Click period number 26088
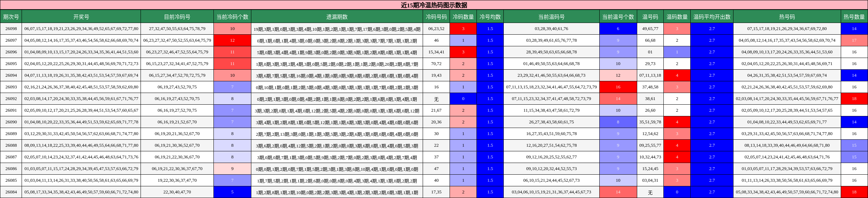Screen dimensions: 868x198 pyautogui.click(x=11, y=145)
